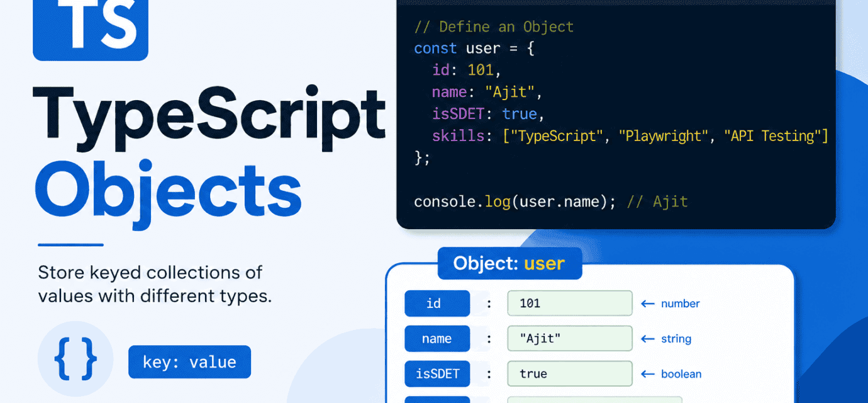
Task: Click the "// Define an Object" comment line
Action: pyautogui.click(x=494, y=27)
